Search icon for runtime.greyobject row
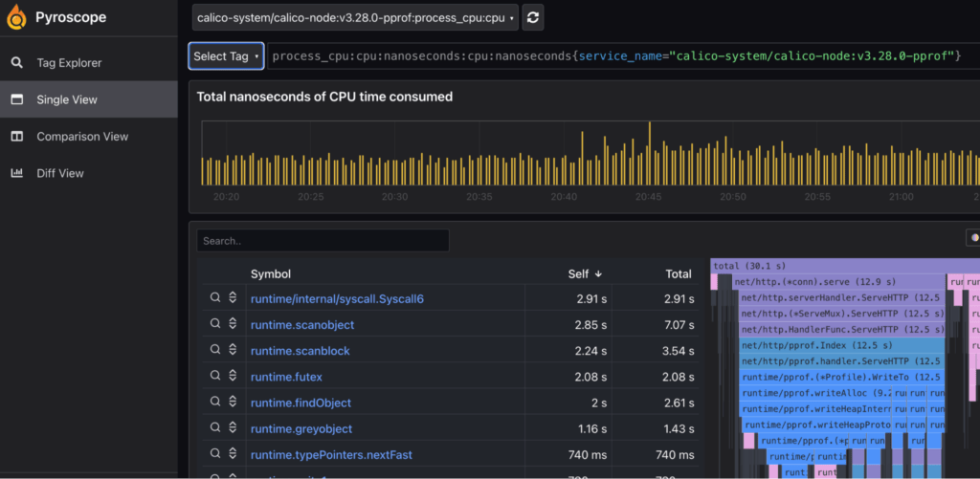 click(x=215, y=427)
